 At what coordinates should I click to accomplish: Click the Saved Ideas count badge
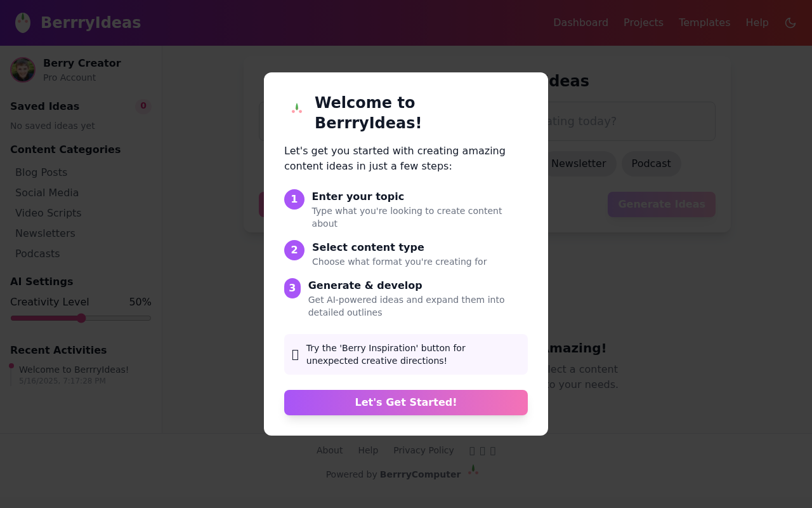143,106
